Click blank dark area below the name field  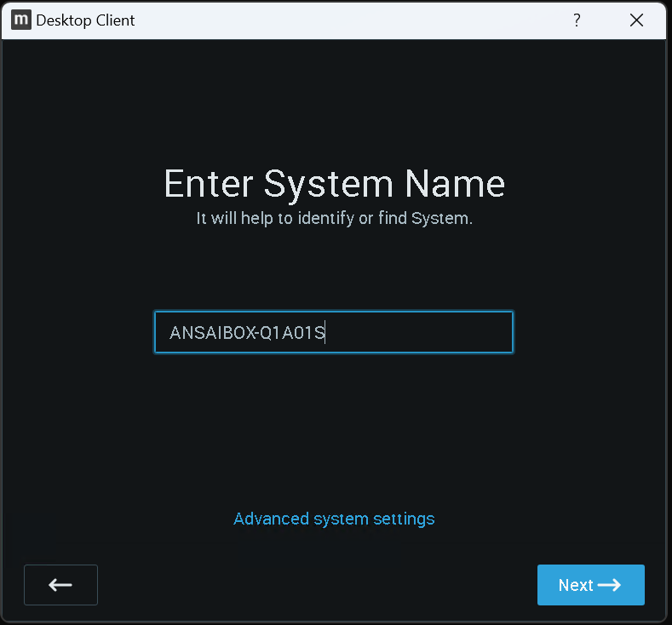point(334,426)
